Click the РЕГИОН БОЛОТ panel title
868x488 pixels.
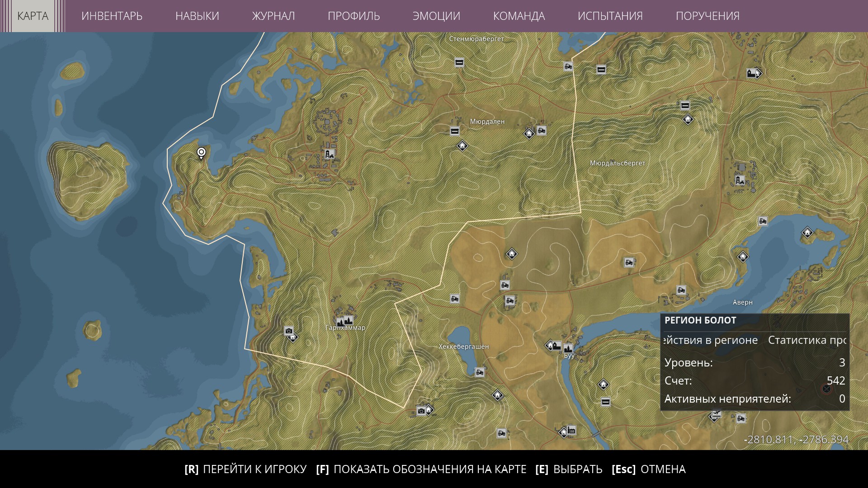[700, 320]
